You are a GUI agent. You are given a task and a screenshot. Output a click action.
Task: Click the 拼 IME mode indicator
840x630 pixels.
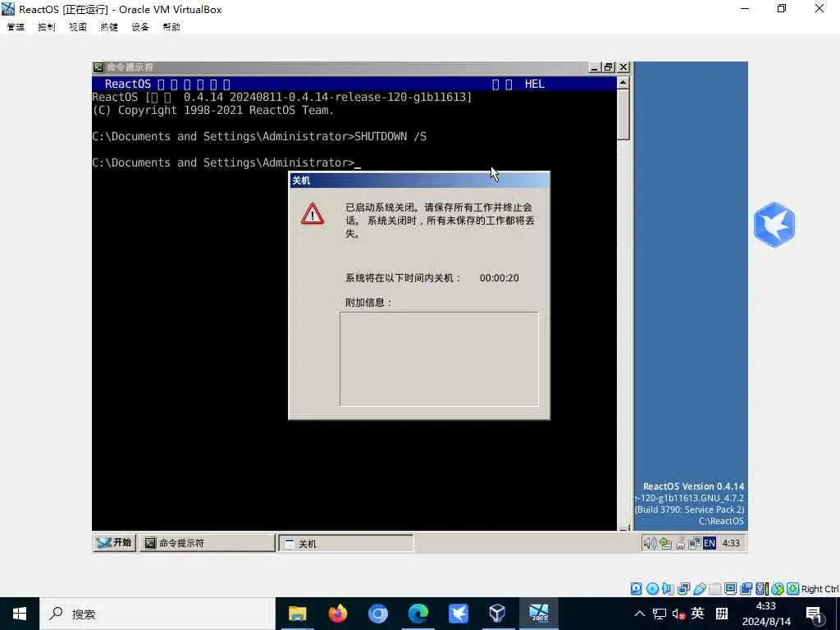pyautogui.click(x=722, y=614)
